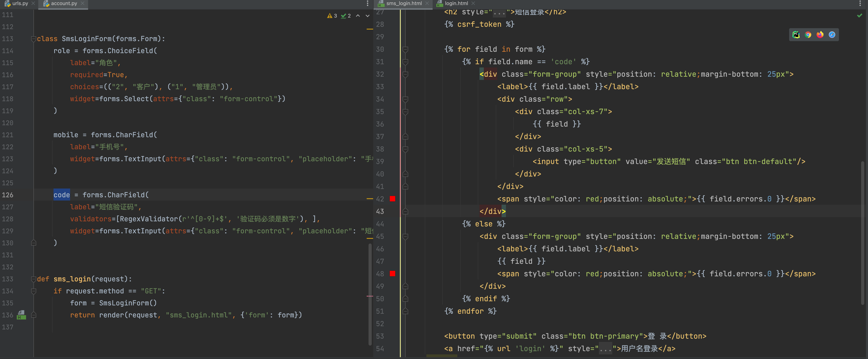Go to previous highlighted error arrow
This screenshot has width=868, height=359.
358,16
